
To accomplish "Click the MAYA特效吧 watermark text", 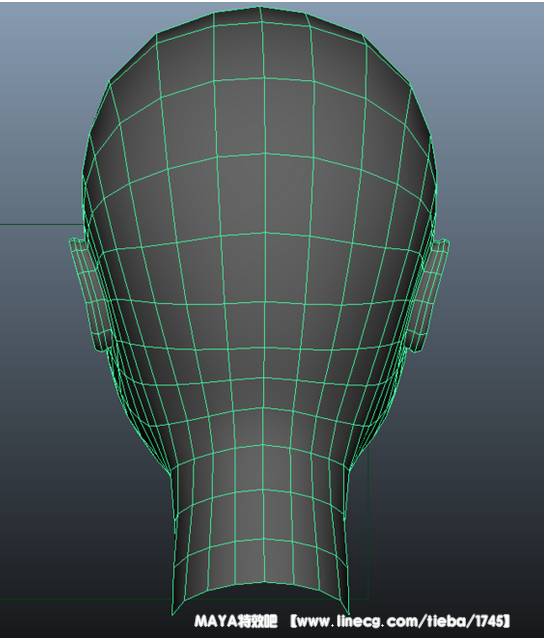I will 236,622.
